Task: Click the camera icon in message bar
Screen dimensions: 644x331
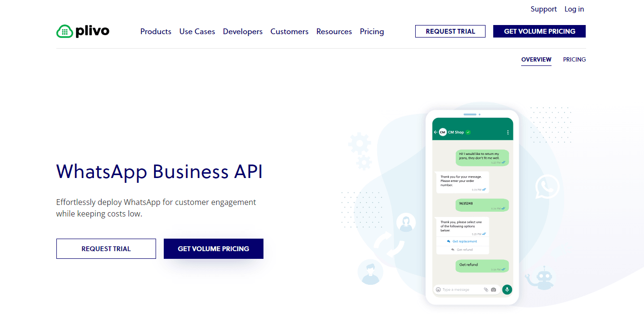Action: point(493,290)
